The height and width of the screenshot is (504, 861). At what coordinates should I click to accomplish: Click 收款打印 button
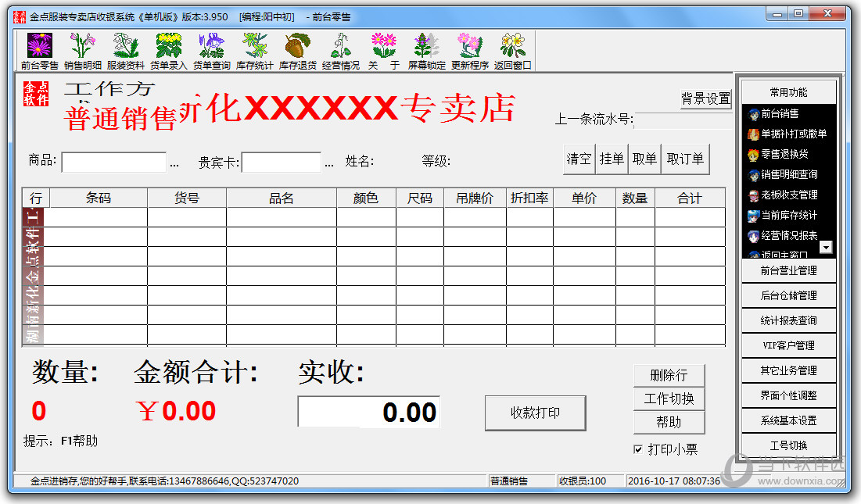[536, 413]
